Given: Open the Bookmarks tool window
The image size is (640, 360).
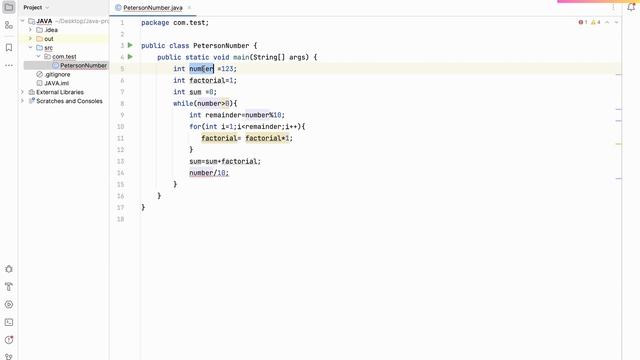Looking at the screenshot, I should (x=9, y=48).
